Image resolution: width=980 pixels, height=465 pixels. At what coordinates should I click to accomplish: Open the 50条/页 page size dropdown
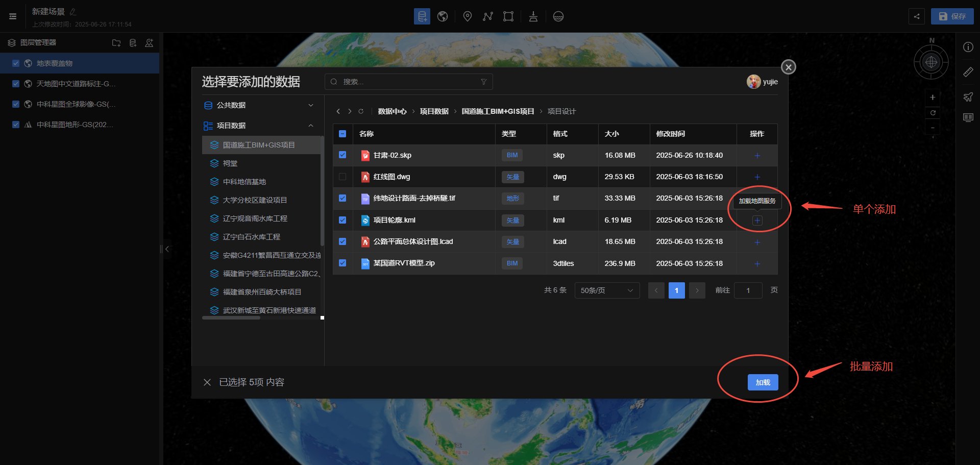[x=606, y=290]
